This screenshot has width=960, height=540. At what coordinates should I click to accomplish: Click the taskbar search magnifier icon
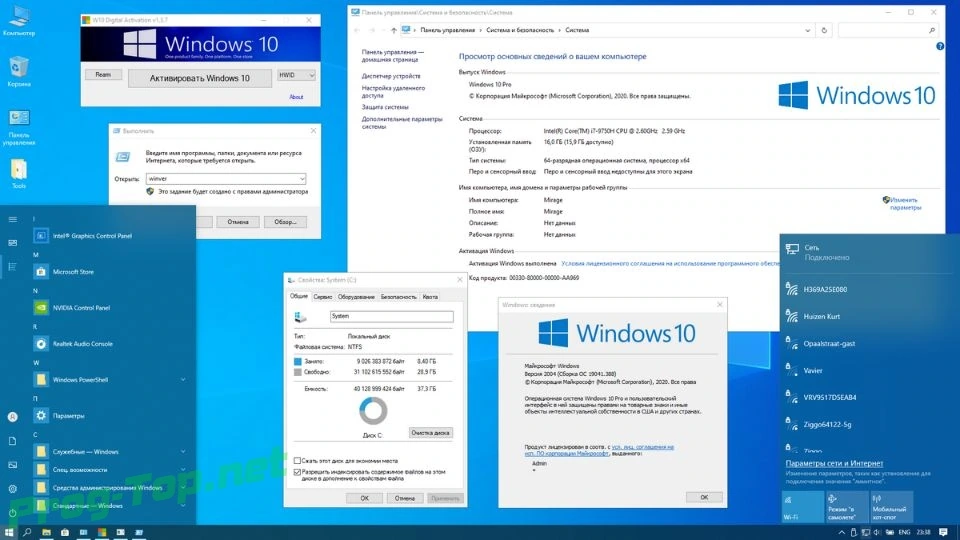[27, 533]
